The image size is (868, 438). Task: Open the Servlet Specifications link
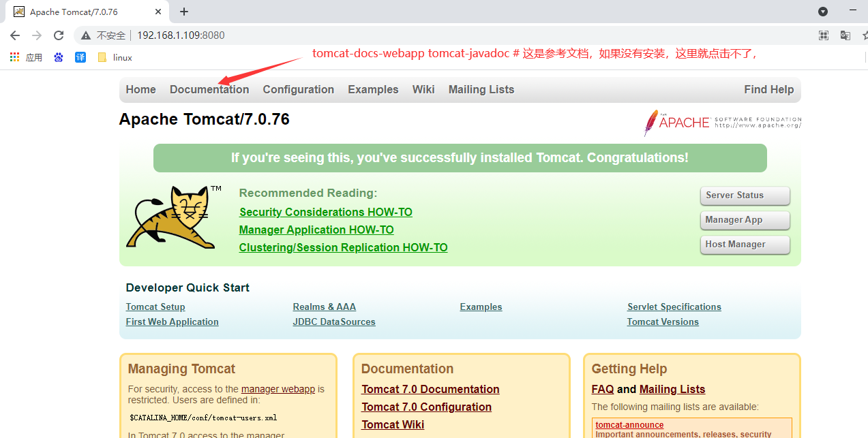(674, 307)
